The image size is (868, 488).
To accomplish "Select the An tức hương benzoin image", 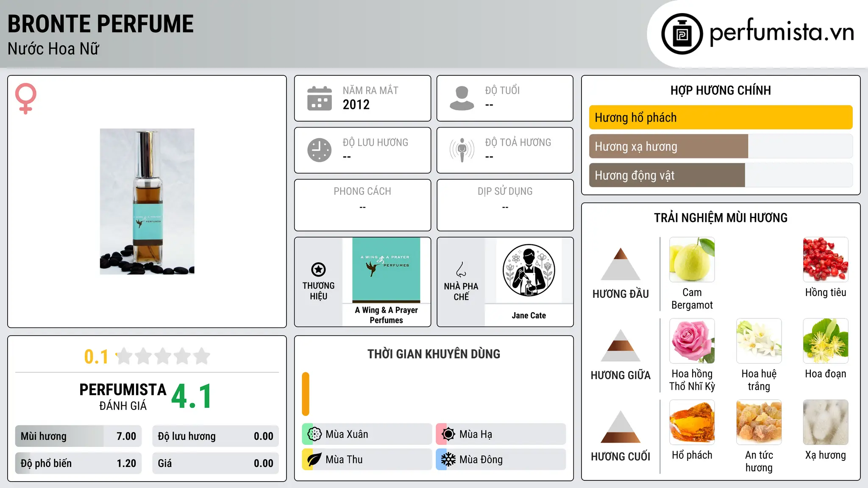I will [759, 422].
